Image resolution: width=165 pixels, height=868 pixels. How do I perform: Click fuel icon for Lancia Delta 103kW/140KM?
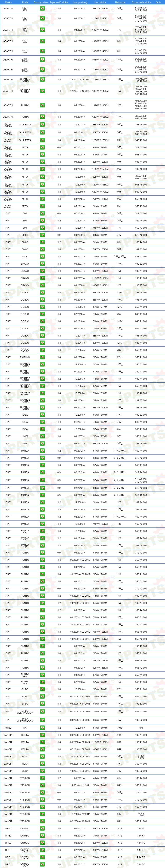42,749
